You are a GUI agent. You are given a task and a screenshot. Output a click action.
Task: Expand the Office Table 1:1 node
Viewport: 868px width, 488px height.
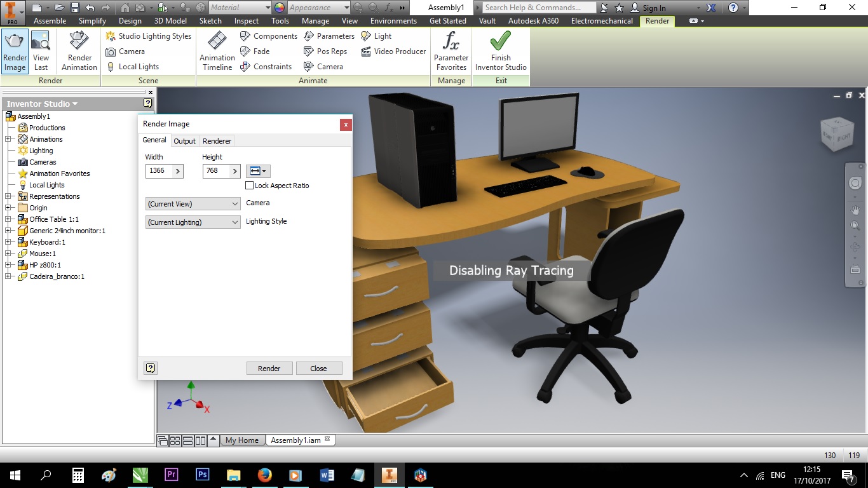8,219
